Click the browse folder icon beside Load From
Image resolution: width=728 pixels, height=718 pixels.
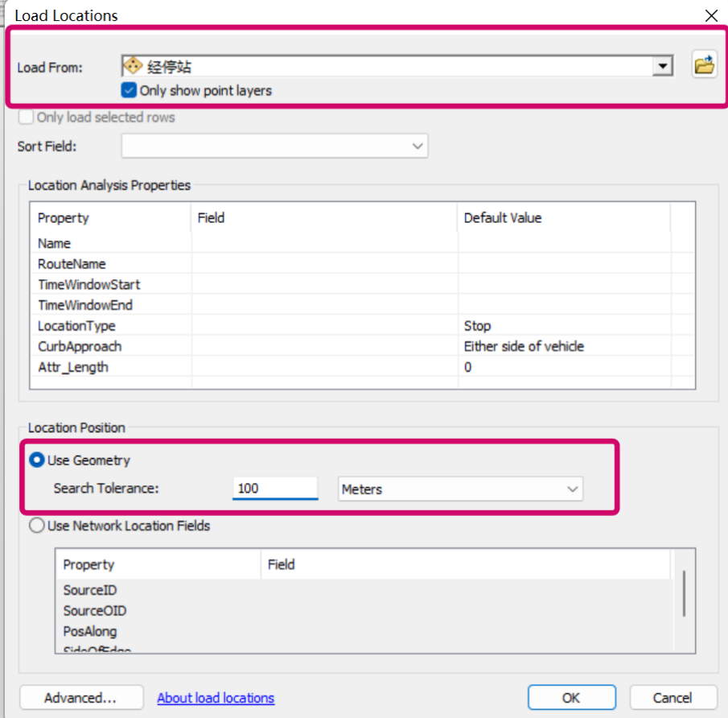click(x=704, y=65)
